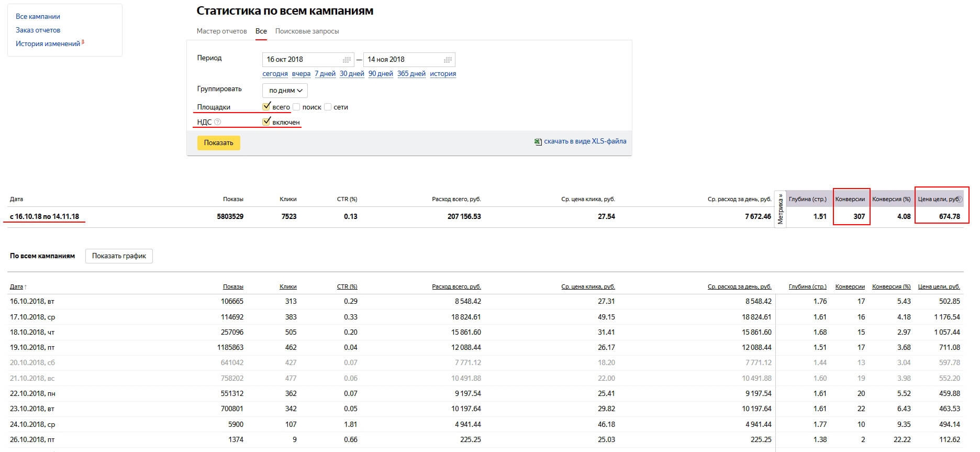Toggle the 'всего' platforms checkbox

tap(266, 107)
